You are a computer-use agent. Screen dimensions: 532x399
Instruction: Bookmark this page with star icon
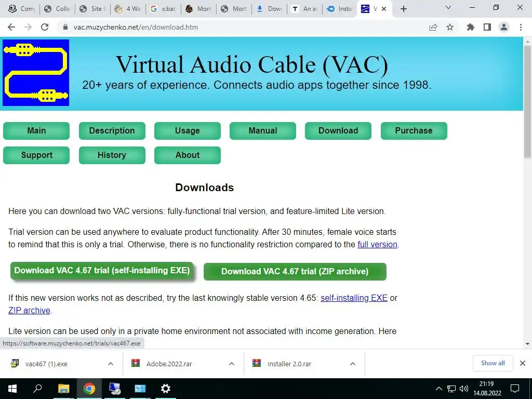(x=450, y=27)
